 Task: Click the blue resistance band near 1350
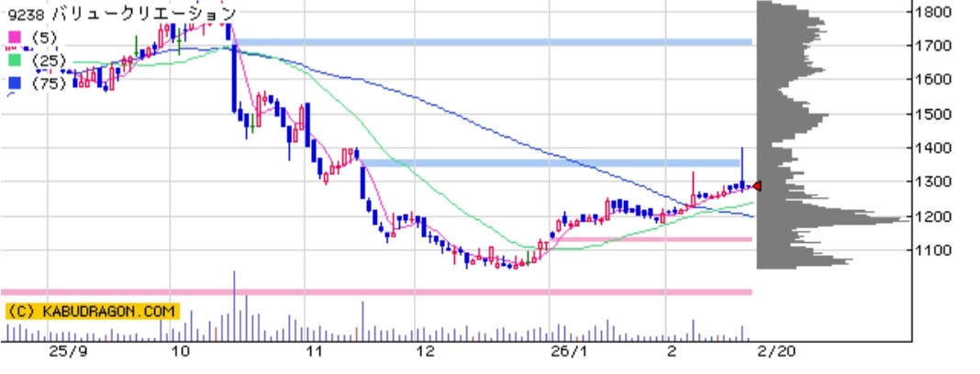coord(551,163)
